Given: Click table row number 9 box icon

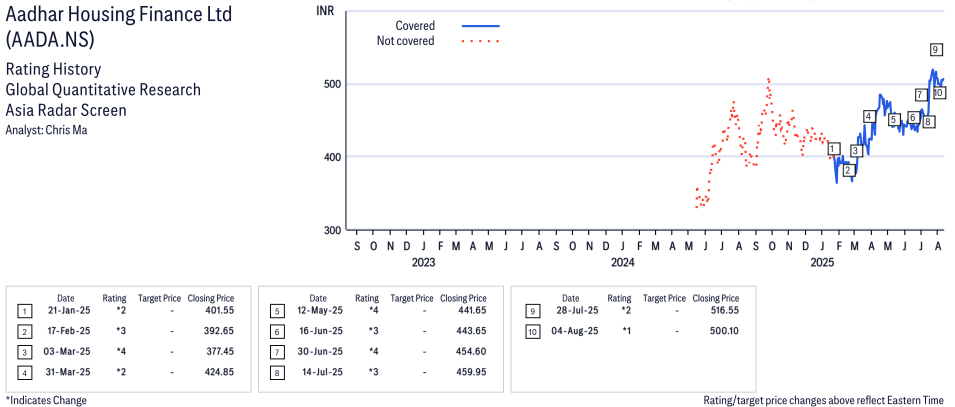Looking at the screenshot, I should coord(532,311).
